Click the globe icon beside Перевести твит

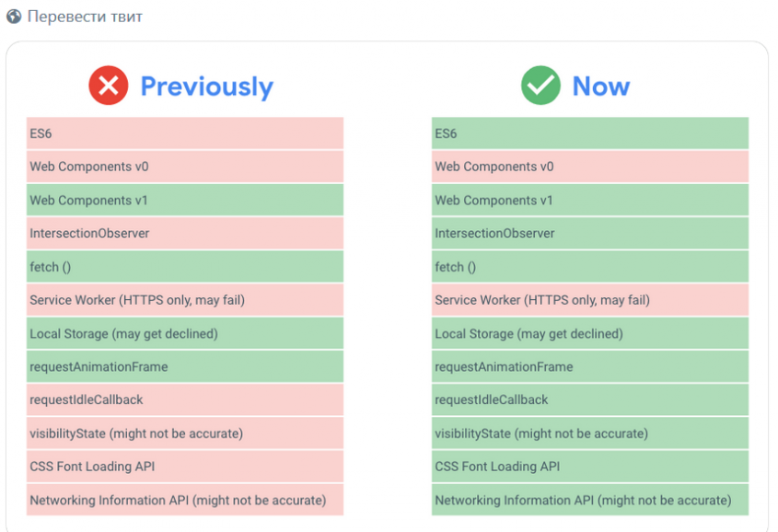[x=14, y=17]
